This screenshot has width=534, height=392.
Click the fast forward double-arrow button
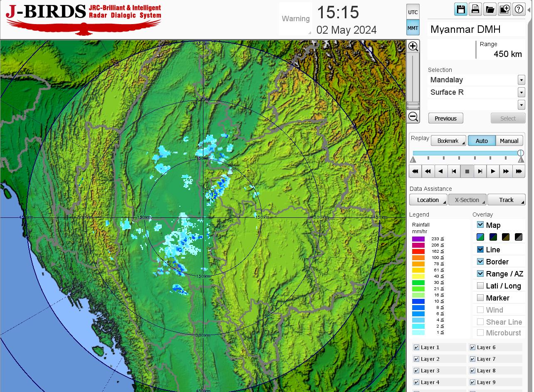point(506,171)
